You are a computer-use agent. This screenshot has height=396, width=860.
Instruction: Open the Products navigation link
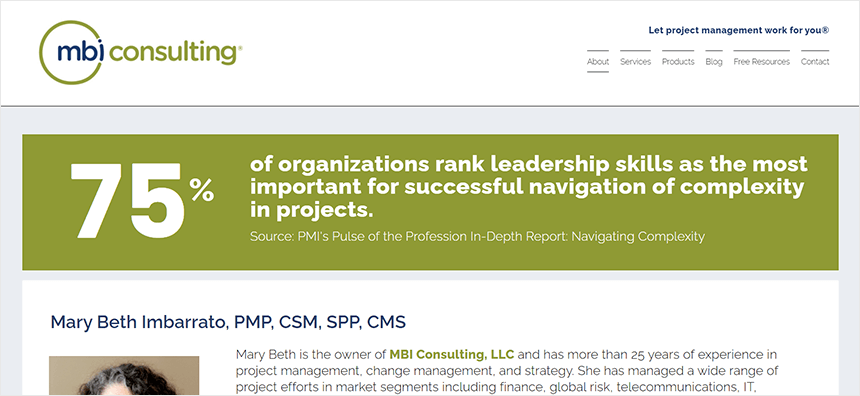[x=678, y=61]
